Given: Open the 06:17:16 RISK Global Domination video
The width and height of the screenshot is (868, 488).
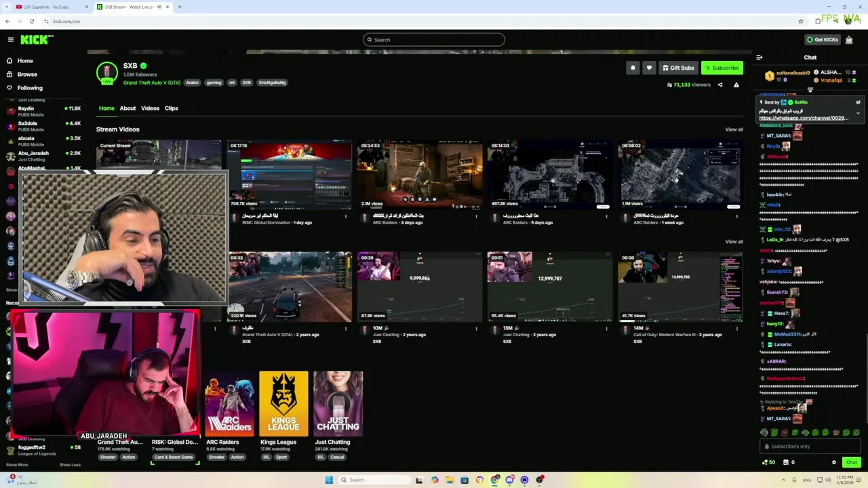Looking at the screenshot, I should coord(290,174).
